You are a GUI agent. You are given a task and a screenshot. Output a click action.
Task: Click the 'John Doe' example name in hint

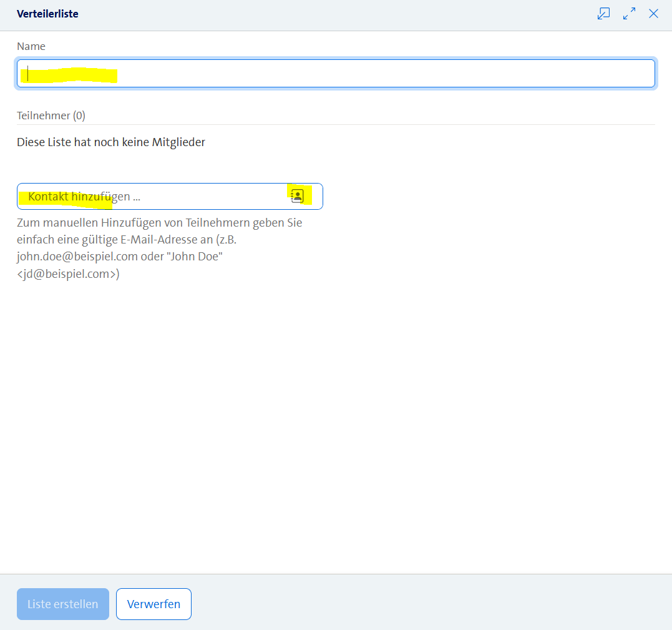tap(196, 257)
